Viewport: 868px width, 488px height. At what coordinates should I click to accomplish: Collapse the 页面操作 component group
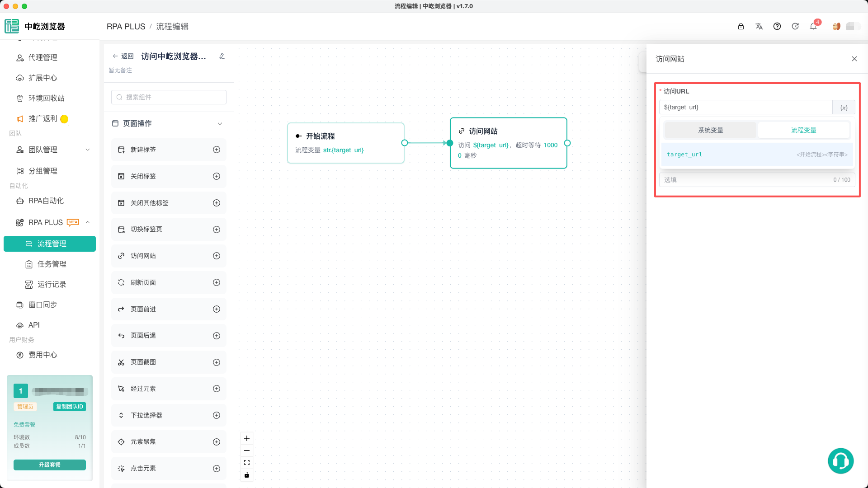click(x=220, y=124)
